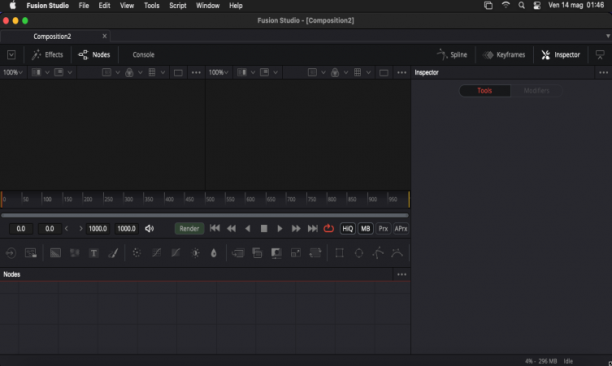Click the monitor icon right of Inspector

[x=600, y=55]
